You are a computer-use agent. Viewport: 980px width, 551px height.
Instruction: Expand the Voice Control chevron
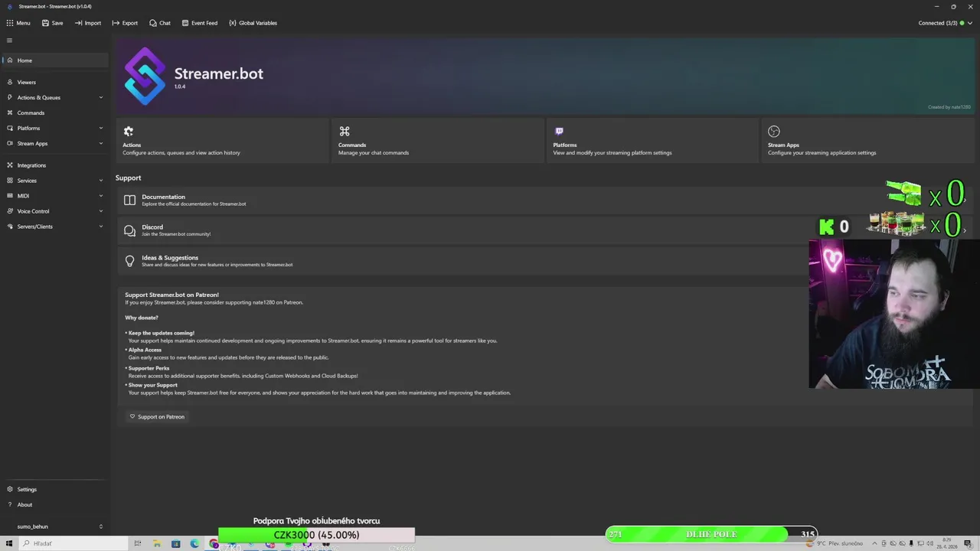click(100, 211)
